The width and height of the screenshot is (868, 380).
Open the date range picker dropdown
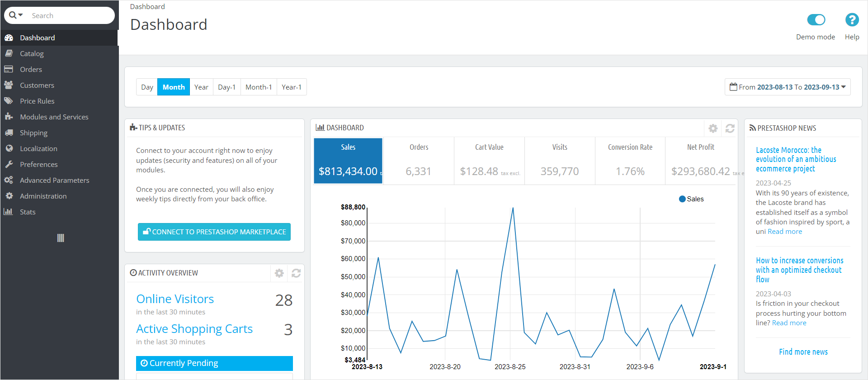pyautogui.click(x=788, y=87)
